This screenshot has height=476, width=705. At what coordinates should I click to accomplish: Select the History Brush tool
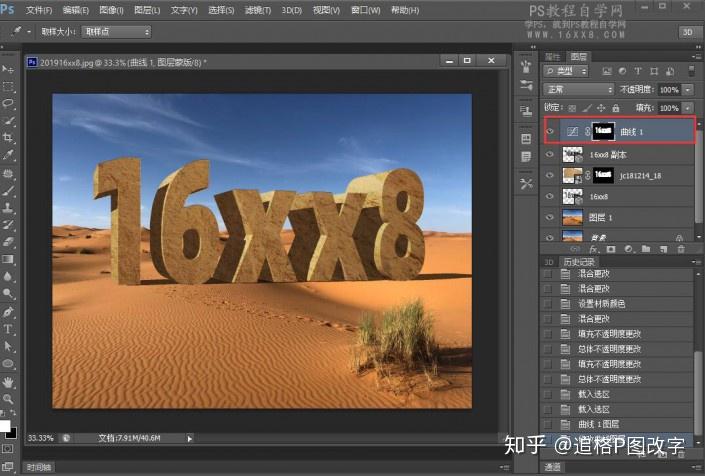tap(8, 225)
